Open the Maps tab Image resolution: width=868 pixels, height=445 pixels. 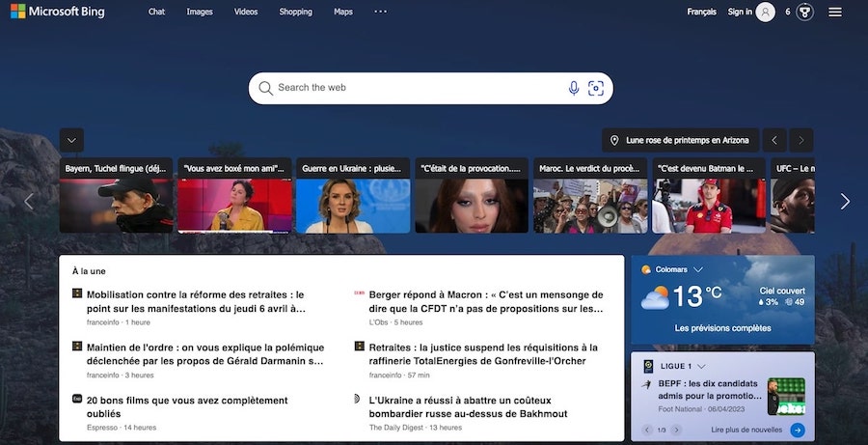(343, 12)
